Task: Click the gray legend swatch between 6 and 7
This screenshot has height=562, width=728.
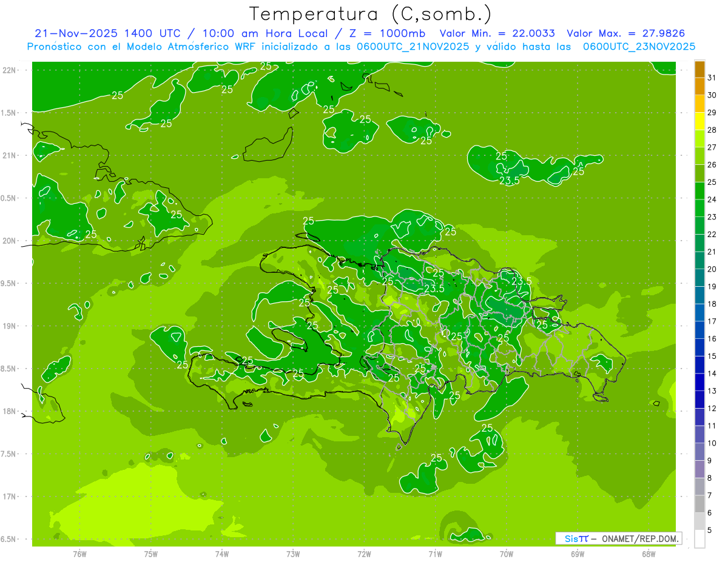Action: click(699, 504)
